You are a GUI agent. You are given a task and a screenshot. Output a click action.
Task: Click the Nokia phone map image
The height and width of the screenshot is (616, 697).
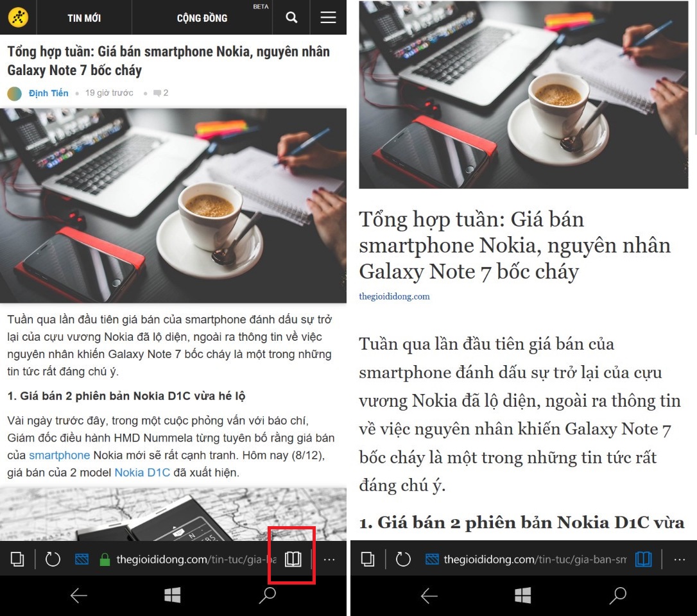pos(173,514)
